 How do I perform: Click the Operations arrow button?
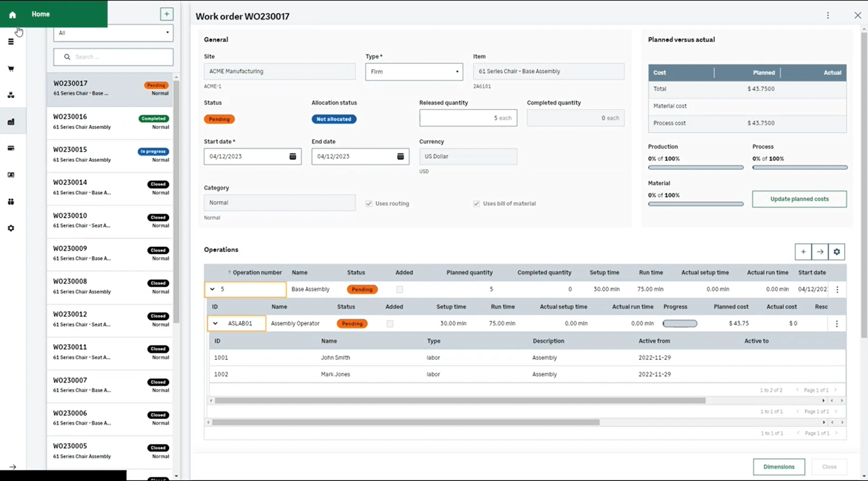coord(820,252)
